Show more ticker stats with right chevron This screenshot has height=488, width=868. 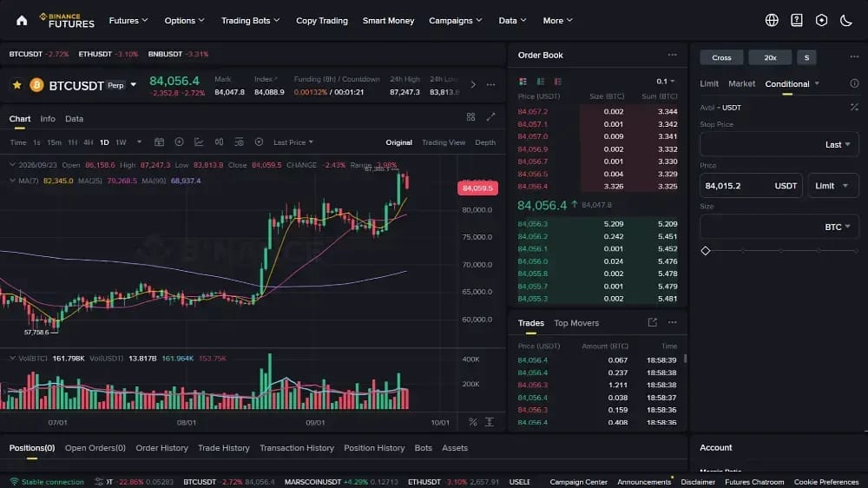[x=473, y=85]
